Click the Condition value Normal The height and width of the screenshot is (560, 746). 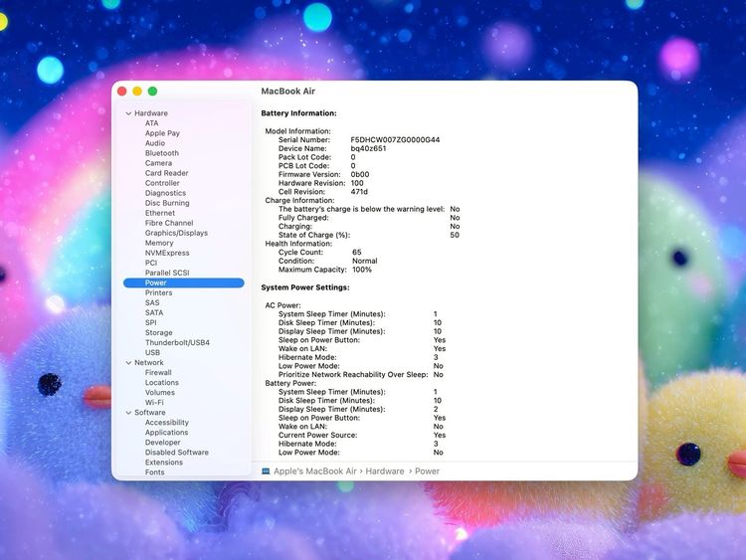365,262
